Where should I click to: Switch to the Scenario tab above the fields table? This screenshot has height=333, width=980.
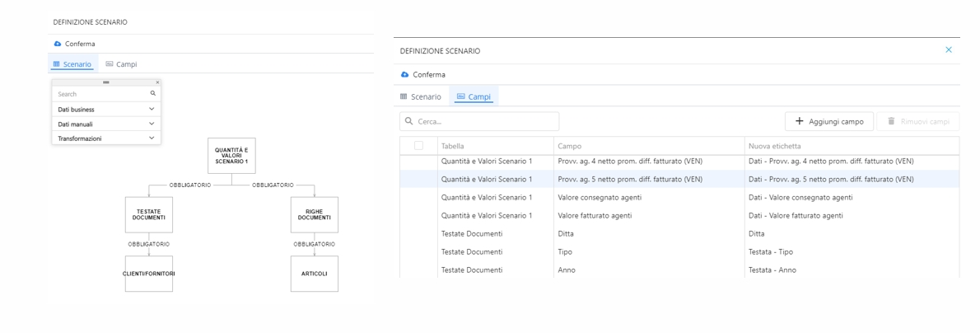pos(420,96)
